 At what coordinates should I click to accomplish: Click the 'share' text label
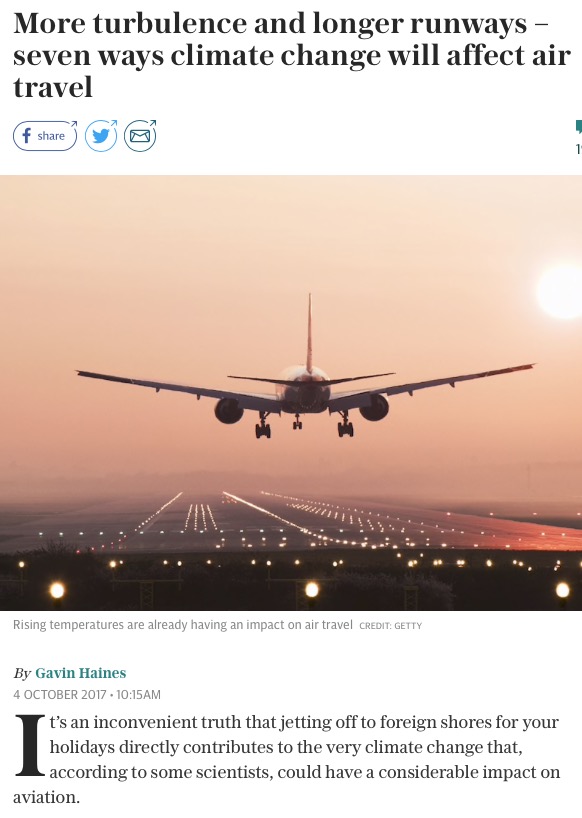(x=51, y=136)
